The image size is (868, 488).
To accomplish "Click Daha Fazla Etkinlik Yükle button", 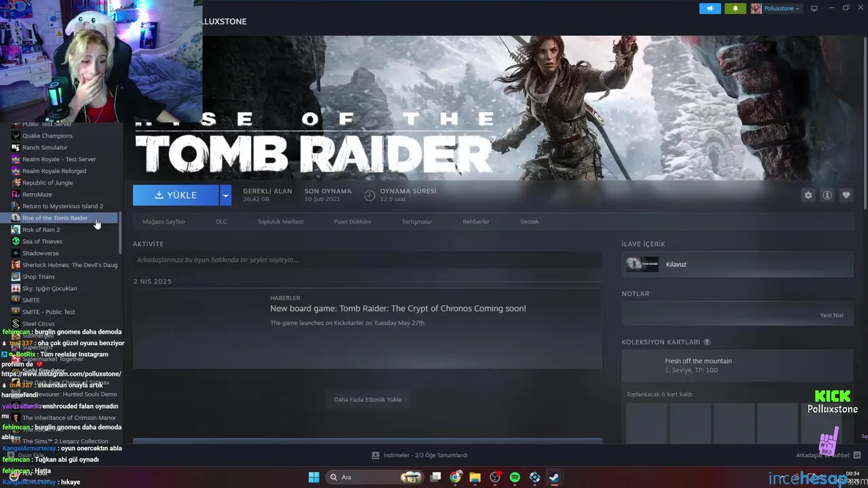I will (x=368, y=400).
